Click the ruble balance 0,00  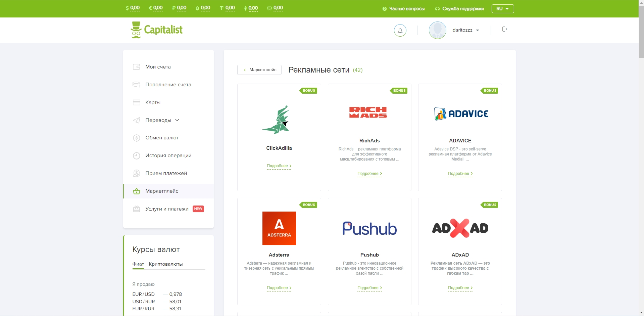pyautogui.click(x=182, y=8)
